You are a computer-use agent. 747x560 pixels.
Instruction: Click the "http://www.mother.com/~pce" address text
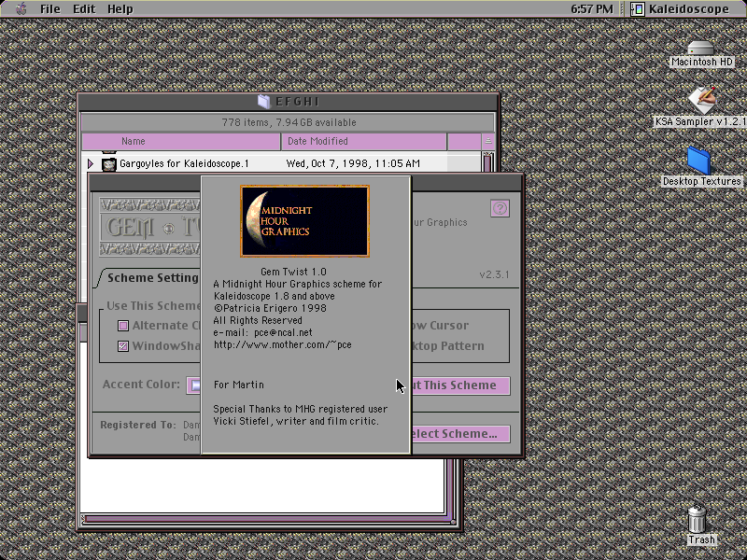[283, 344]
